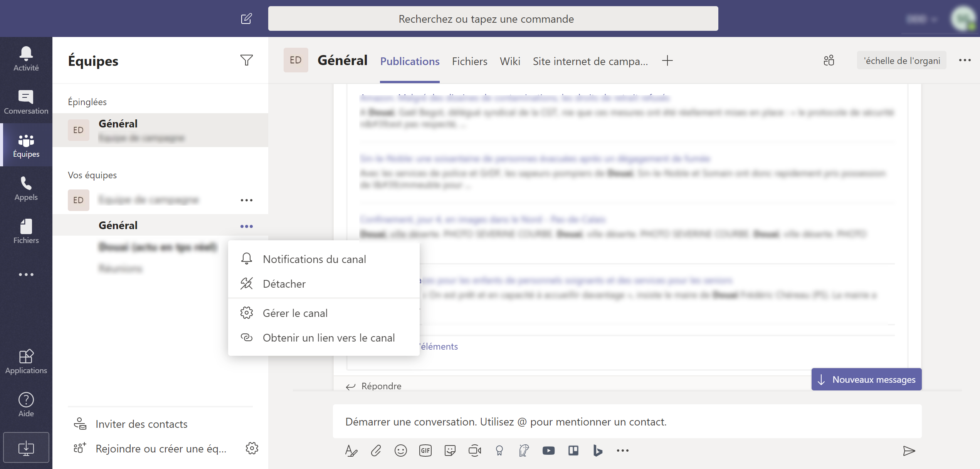Add a new tab to the channel
Viewport: 980px width, 469px height.
point(667,60)
